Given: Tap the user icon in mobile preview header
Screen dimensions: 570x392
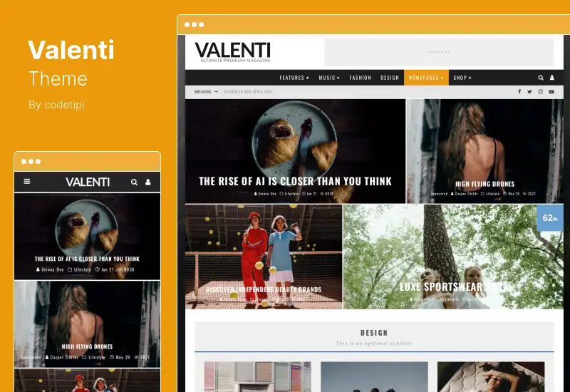Looking at the screenshot, I should tap(148, 182).
